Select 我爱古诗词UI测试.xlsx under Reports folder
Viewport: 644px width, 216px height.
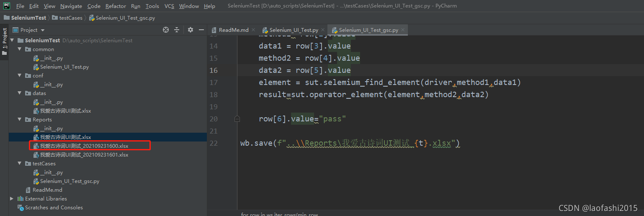(65, 137)
